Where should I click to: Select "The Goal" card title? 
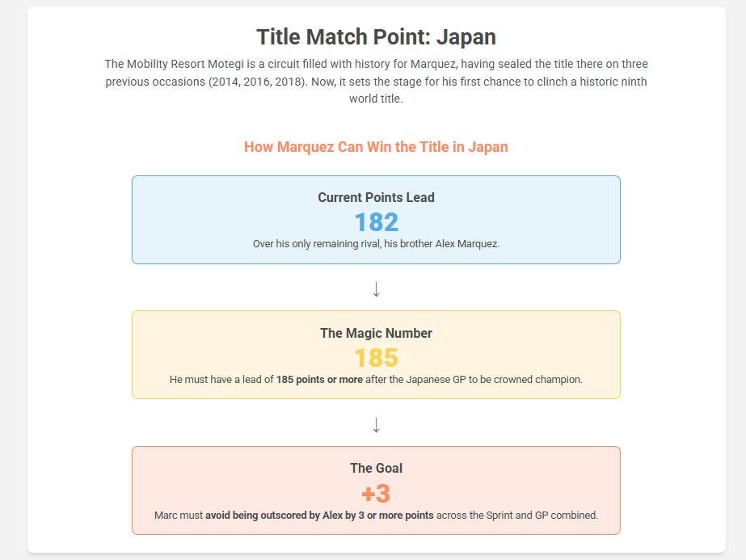[376, 468]
